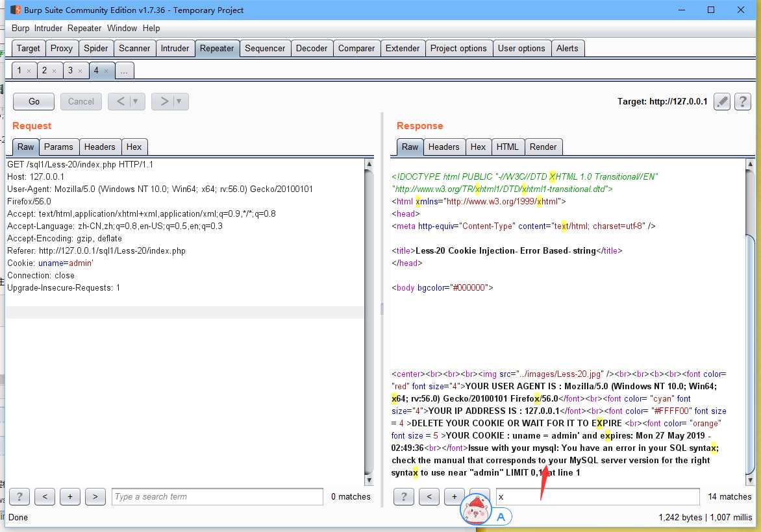Select Repeater request tab 2
The image size is (761, 532).
coord(44,70)
